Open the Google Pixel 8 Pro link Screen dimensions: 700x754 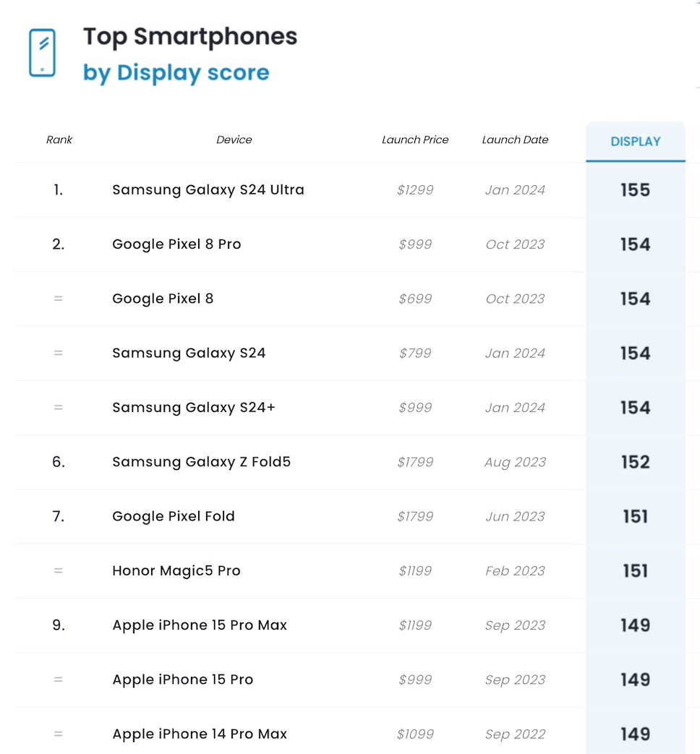pyautogui.click(x=176, y=244)
